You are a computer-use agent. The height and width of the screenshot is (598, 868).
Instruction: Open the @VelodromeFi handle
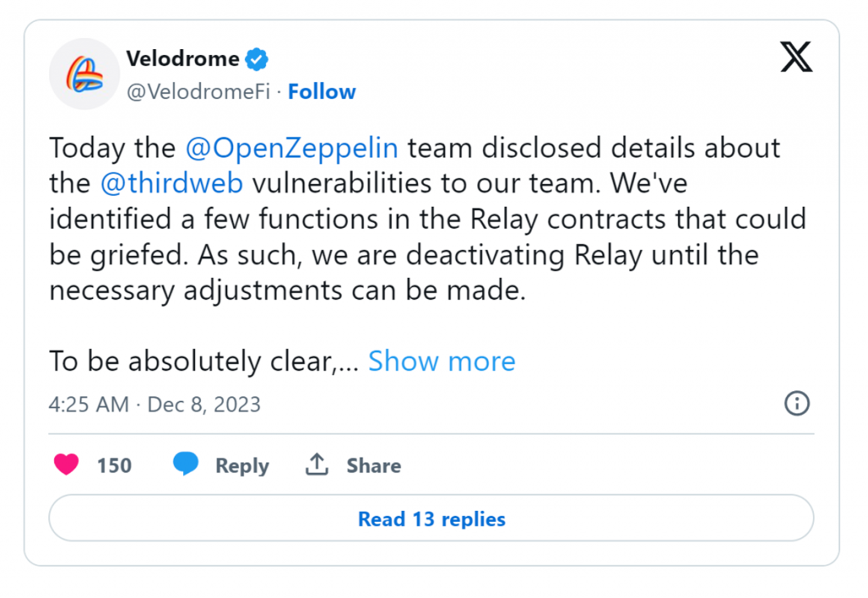(198, 92)
